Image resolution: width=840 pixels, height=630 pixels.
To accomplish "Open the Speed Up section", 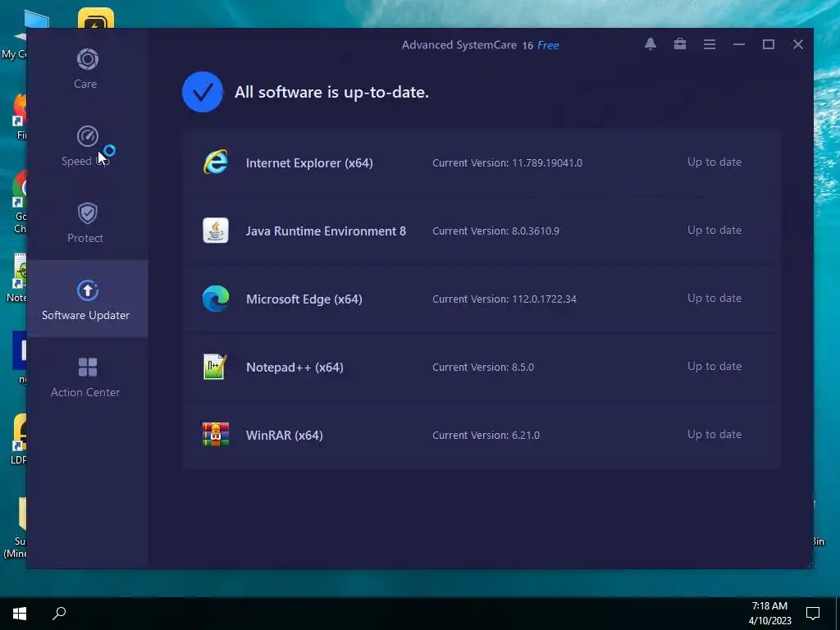I will [87, 146].
